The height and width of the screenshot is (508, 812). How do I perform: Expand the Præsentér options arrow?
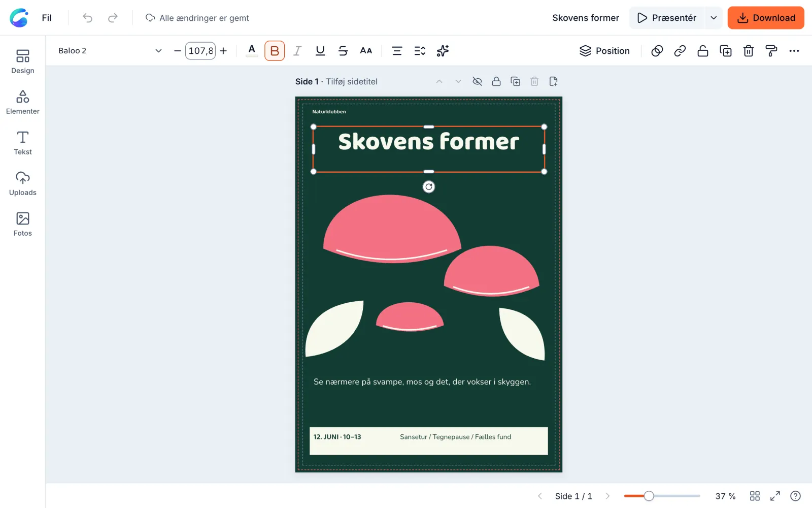click(x=714, y=18)
